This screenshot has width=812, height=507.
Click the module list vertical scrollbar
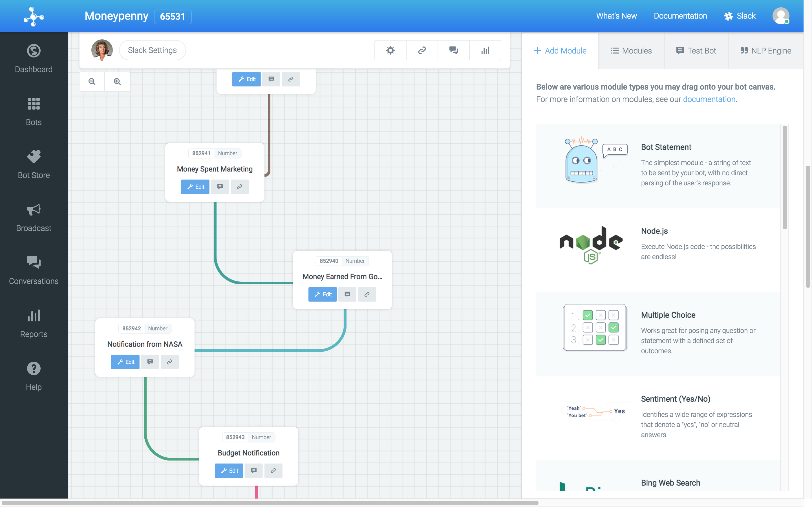pyautogui.click(x=784, y=178)
